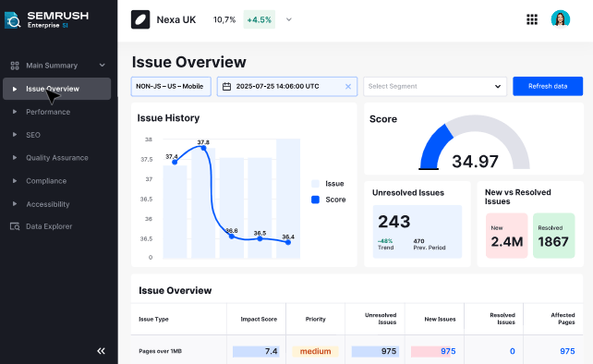The height and width of the screenshot is (364, 593).
Task: Open Resolved Issues 0 link
Action: coord(512,351)
